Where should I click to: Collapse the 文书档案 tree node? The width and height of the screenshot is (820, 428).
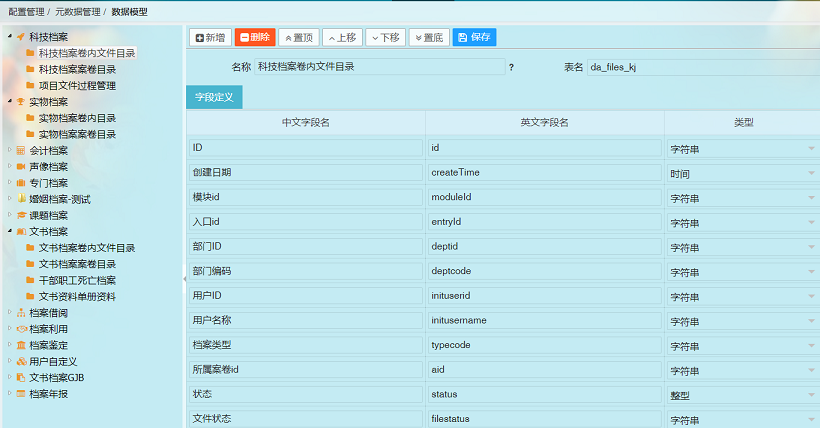tap(9, 231)
